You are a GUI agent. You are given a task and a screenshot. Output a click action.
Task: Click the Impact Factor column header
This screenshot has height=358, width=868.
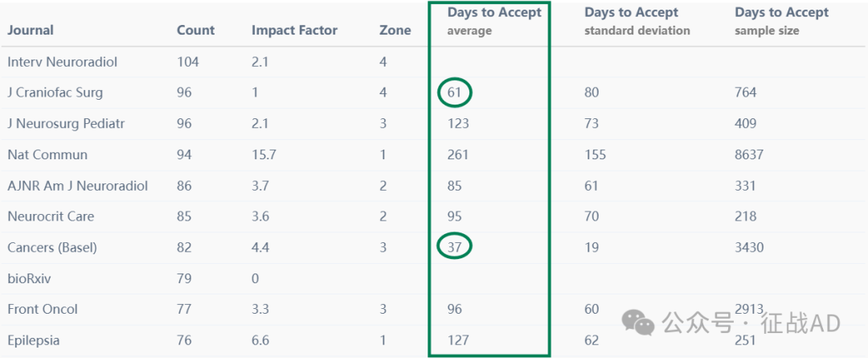coord(294,30)
